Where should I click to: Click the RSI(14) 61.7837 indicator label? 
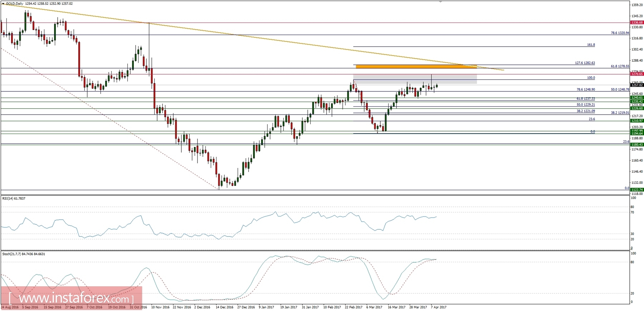[14, 198]
